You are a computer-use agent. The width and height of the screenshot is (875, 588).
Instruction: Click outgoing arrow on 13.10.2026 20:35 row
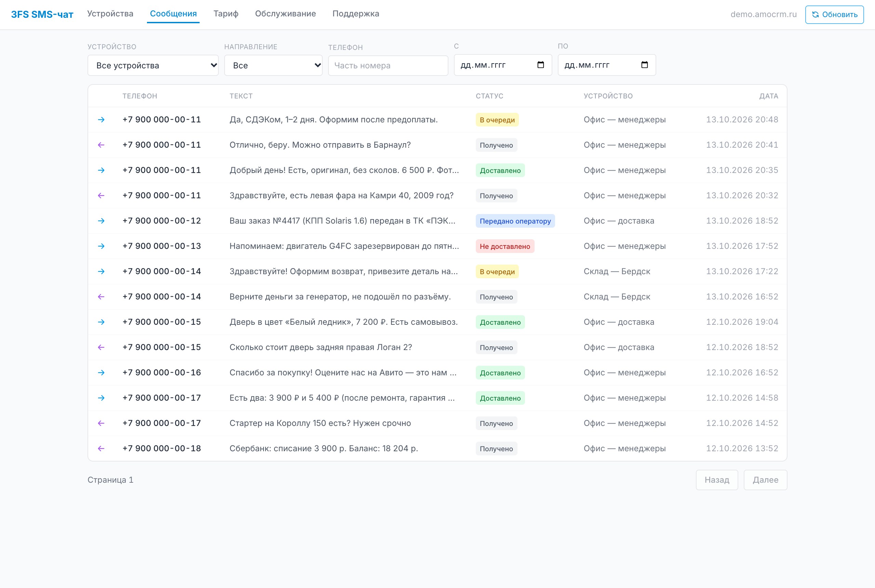click(x=101, y=170)
